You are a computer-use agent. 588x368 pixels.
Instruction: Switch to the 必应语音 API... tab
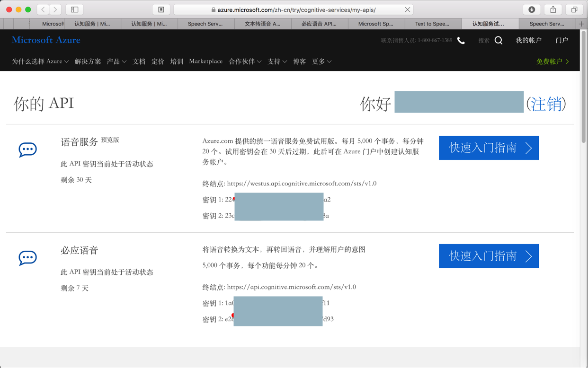320,24
